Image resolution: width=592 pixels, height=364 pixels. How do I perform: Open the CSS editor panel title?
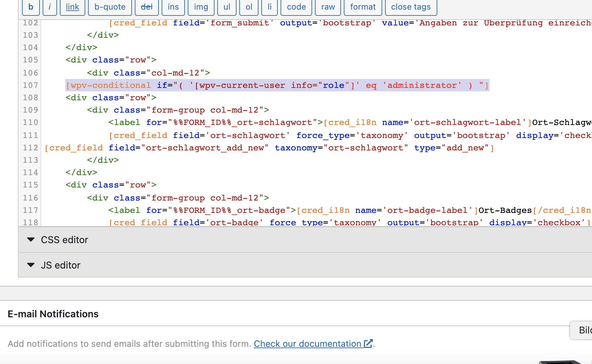pos(65,240)
